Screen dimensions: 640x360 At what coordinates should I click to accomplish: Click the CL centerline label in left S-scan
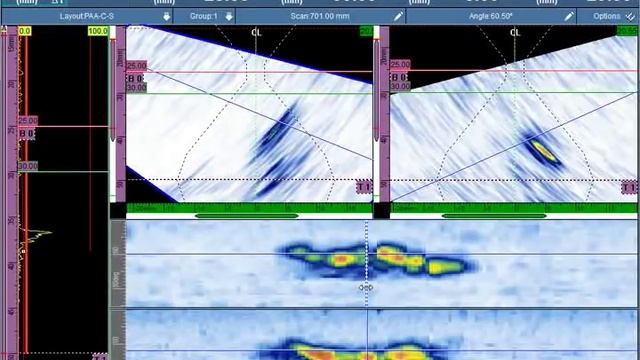tap(256, 33)
